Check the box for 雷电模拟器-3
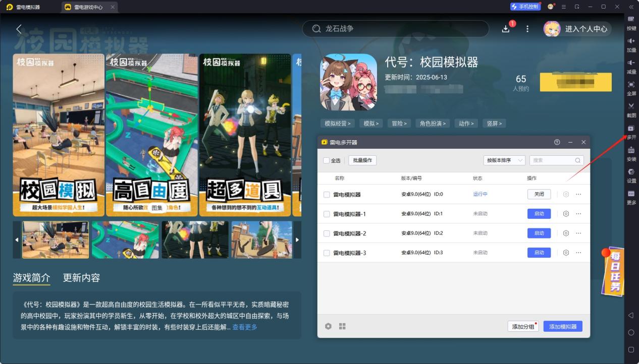The height and width of the screenshot is (364, 639). point(327,253)
